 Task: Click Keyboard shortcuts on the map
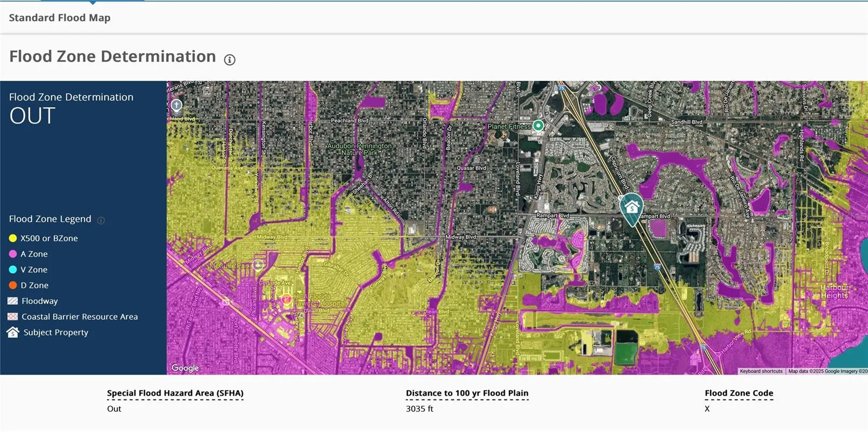pos(761,371)
